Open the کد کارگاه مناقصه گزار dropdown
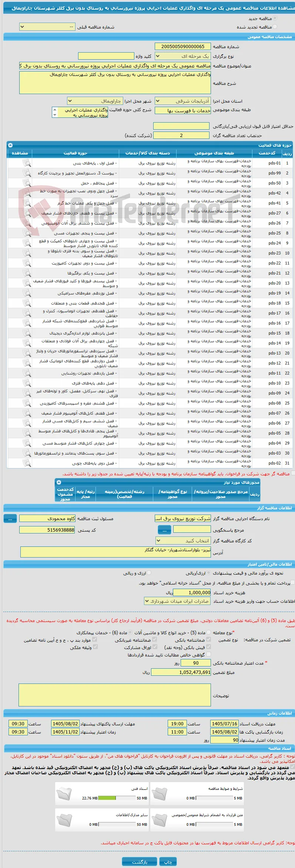 click(183, 541)
